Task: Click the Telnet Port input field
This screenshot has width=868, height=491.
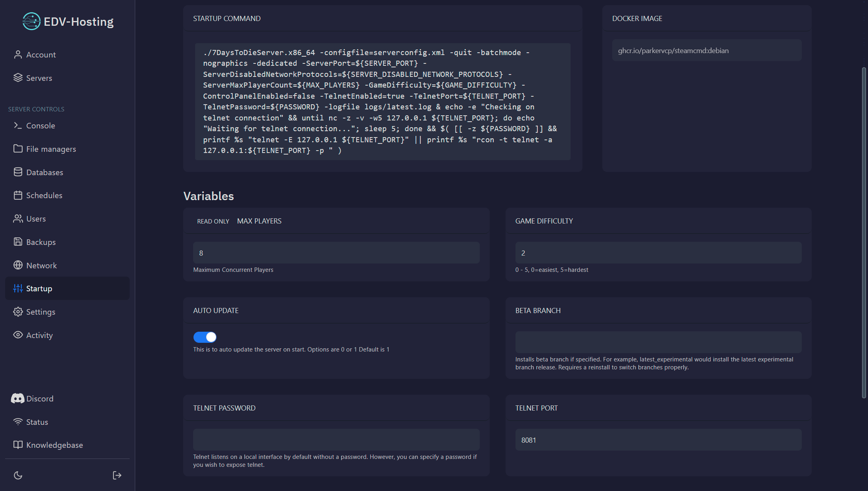Action: (658, 439)
